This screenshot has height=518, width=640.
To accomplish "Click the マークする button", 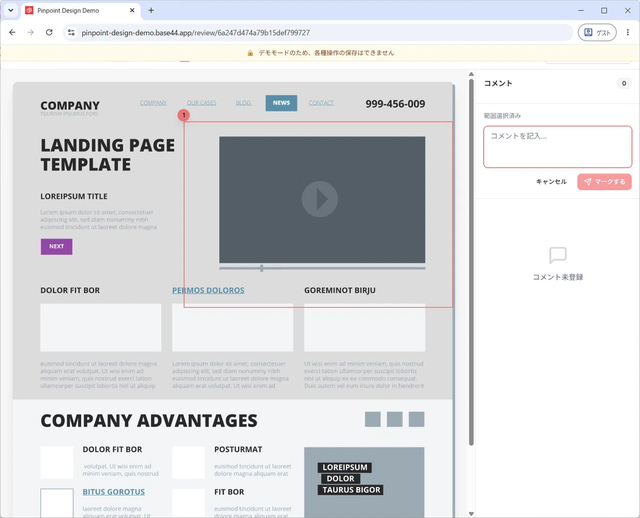I will tap(604, 182).
